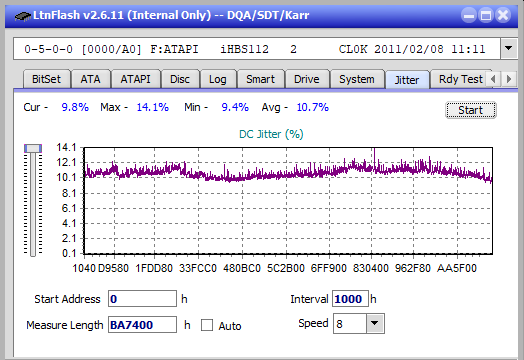Expand the drive selection dropdown
The image size is (524, 360).
(508, 49)
